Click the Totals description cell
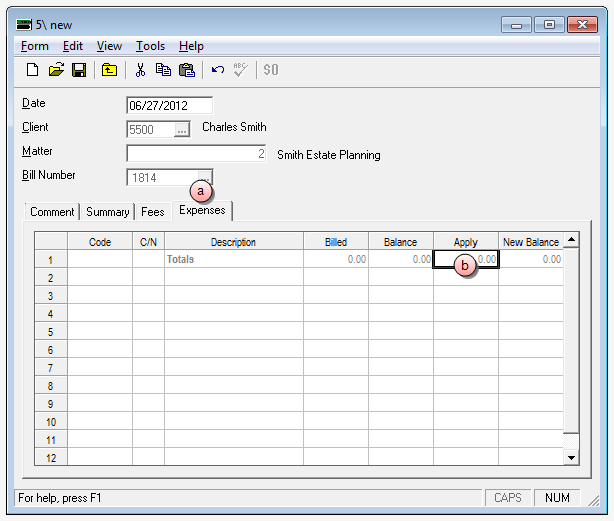The width and height of the screenshot is (614, 521). 234,259
